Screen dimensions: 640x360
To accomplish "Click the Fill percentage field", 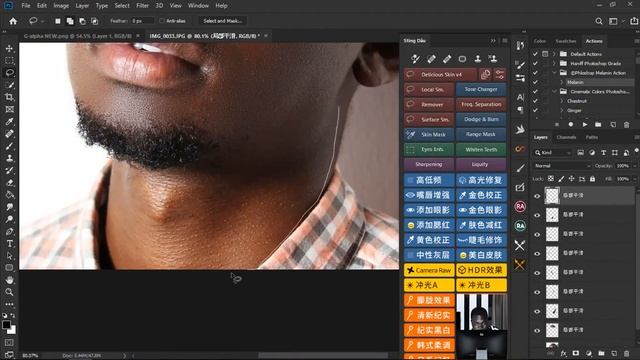I will (x=623, y=179).
